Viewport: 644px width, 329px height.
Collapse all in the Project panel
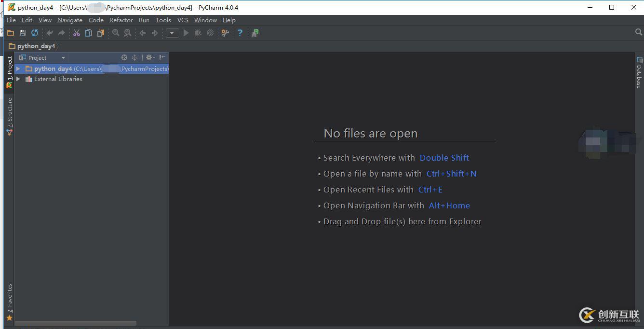(x=134, y=57)
